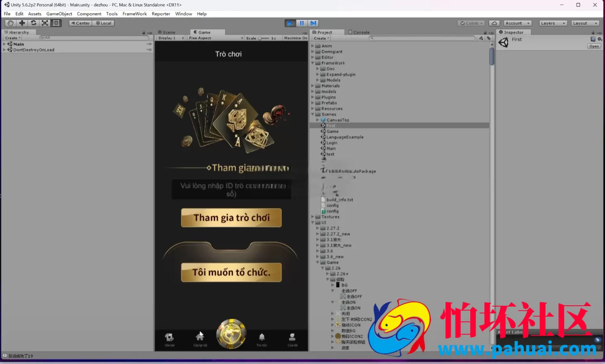
Task: Select the Move tool
Action: [x=22, y=23]
